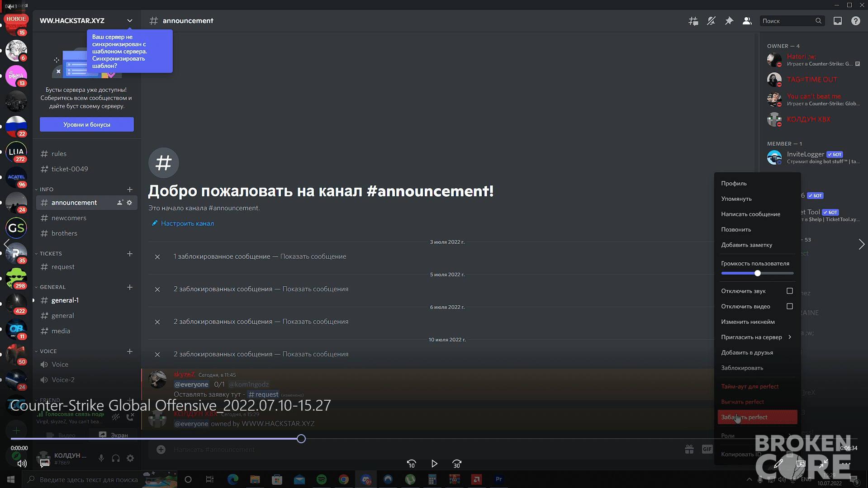Select 'Забанить perfect' menu entry
This screenshot has width=868, height=488.
coord(757,417)
